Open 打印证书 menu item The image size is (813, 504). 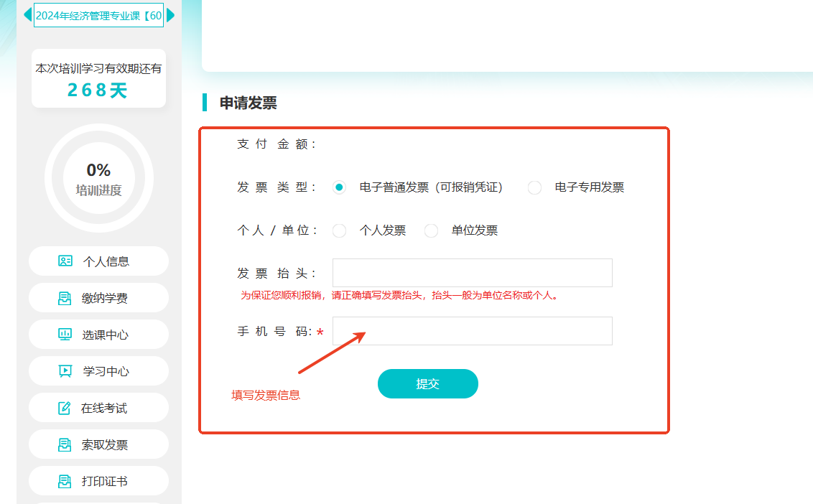pos(98,481)
